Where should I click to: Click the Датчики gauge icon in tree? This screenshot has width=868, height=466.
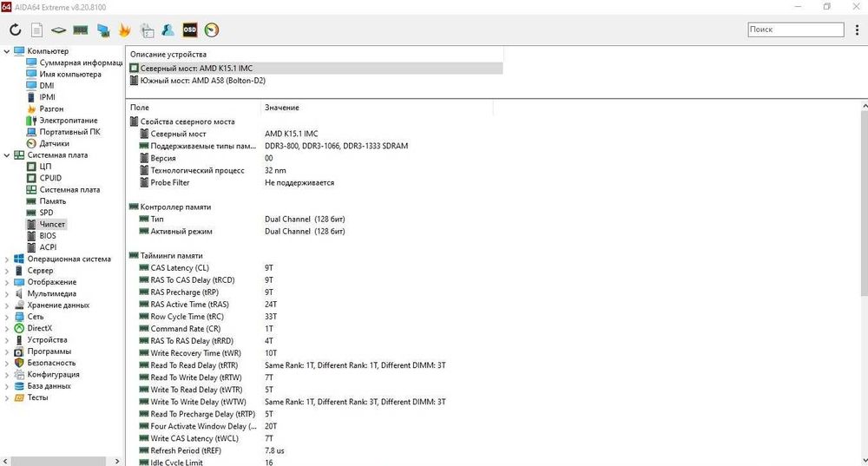[x=31, y=143]
